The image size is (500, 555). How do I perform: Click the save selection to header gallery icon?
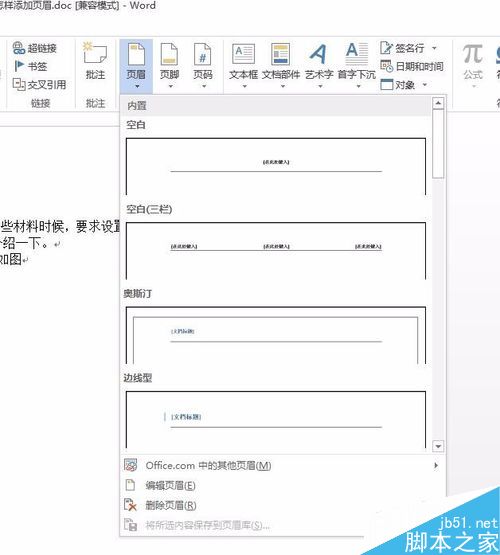pos(130,525)
